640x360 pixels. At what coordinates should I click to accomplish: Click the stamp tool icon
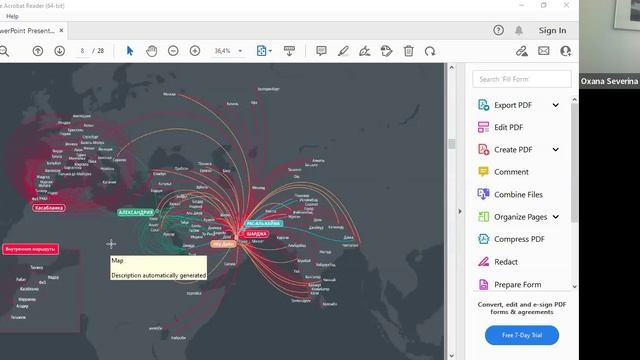click(x=386, y=51)
